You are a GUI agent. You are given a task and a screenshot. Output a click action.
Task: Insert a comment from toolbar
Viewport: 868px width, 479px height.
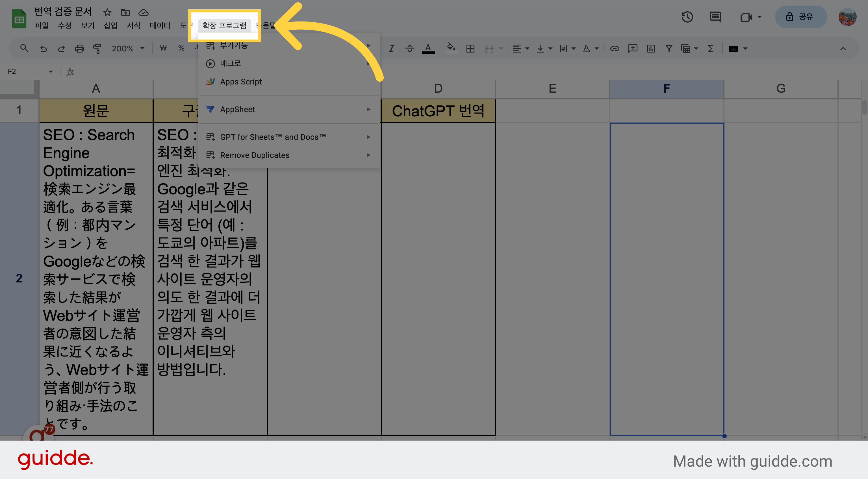633,48
